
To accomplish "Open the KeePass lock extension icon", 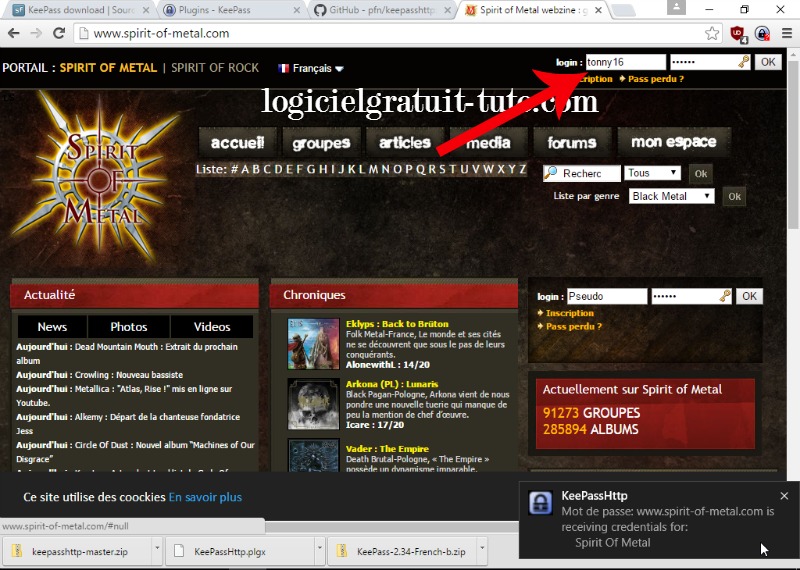I will [x=762, y=34].
